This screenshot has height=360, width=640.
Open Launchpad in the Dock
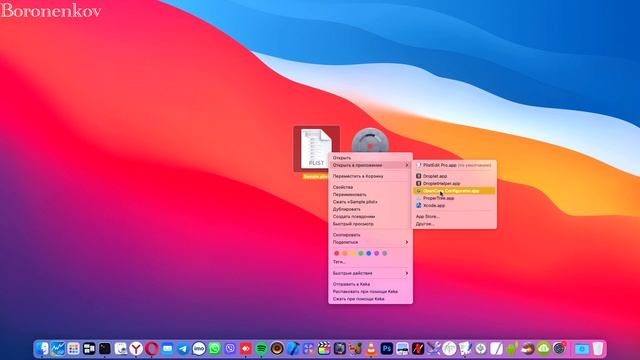click(x=73, y=349)
